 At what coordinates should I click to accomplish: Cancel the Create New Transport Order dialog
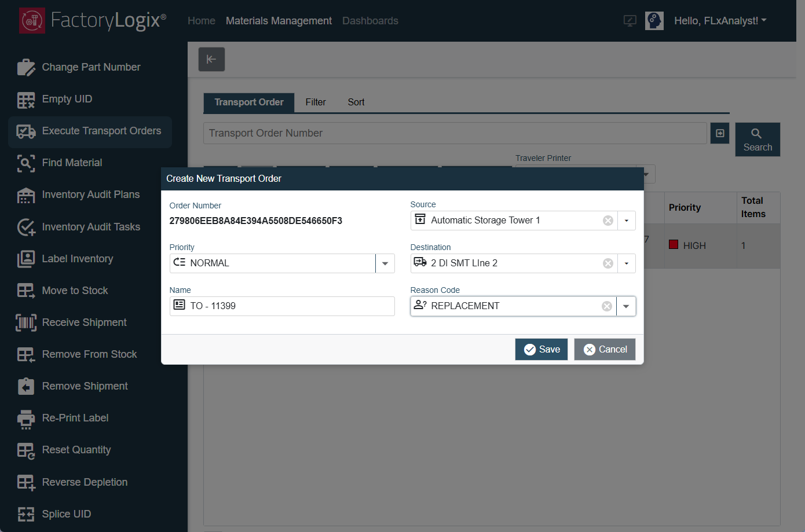click(605, 349)
